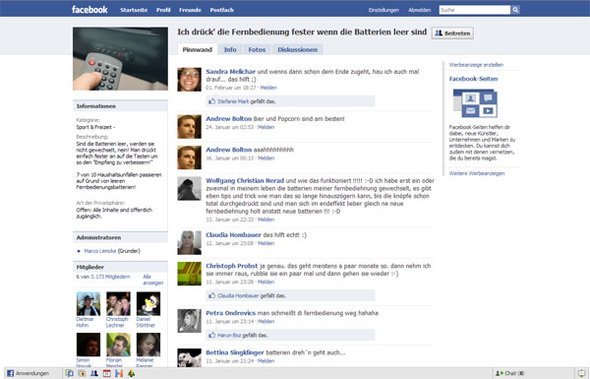The image size is (590, 379).
Task: Open the calendar events icon in bottom bar
Action: pyautogui.click(x=106, y=373)
